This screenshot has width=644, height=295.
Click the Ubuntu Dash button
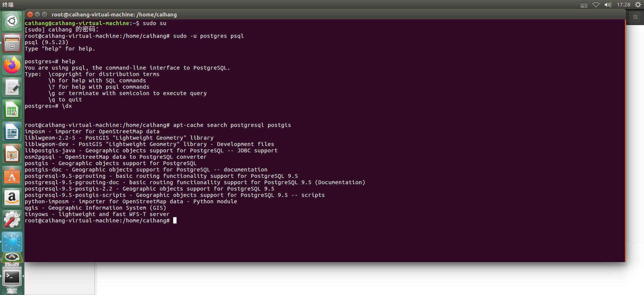click(12, 21)
